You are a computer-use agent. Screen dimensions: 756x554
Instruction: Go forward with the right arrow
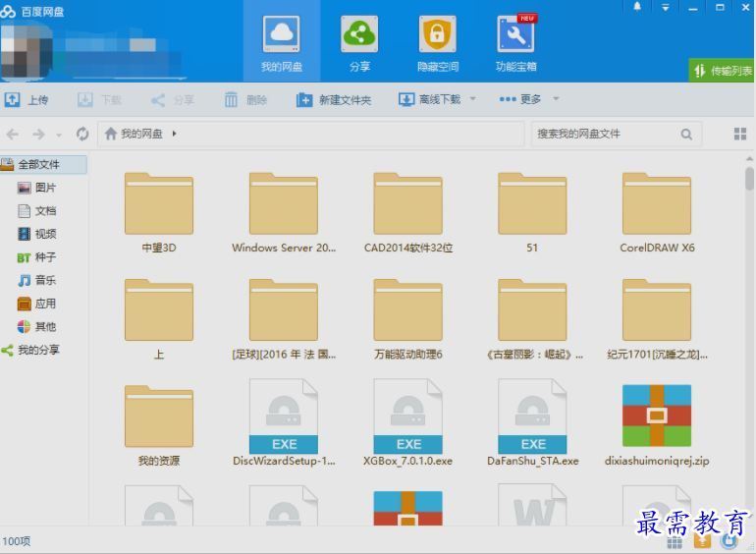(38, 134)
